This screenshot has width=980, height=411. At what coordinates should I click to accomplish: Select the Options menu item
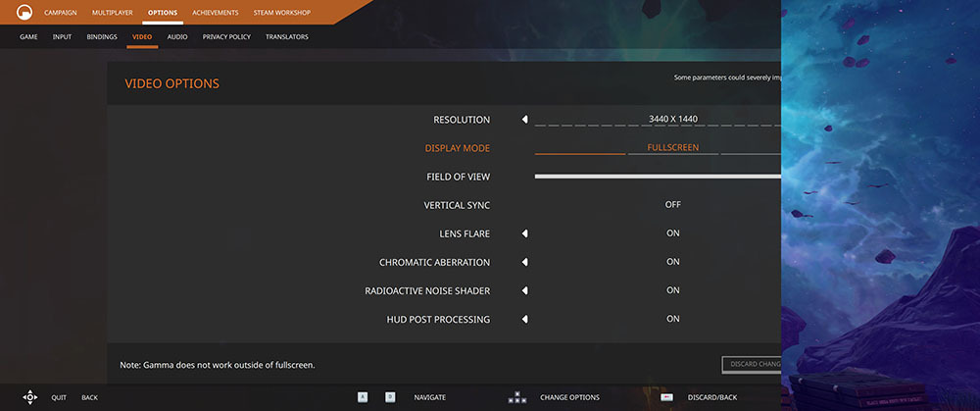(163, 13)
